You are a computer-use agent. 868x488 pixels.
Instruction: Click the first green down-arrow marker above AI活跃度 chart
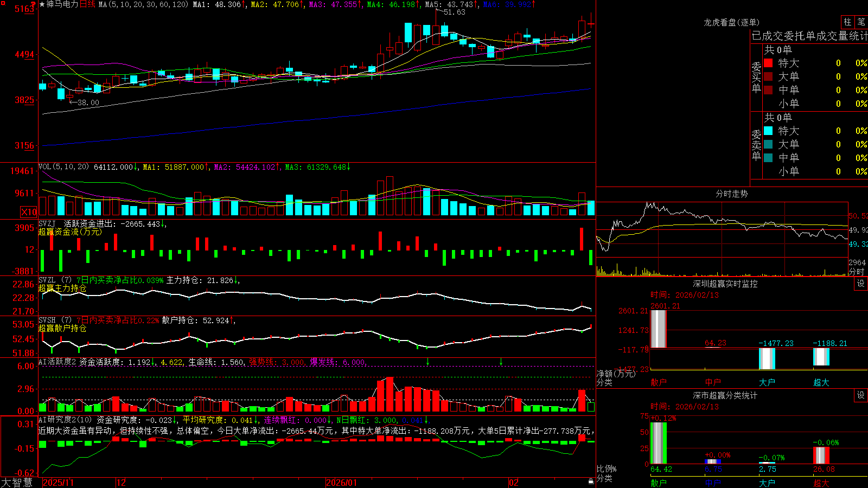click(x=427, y=362)
